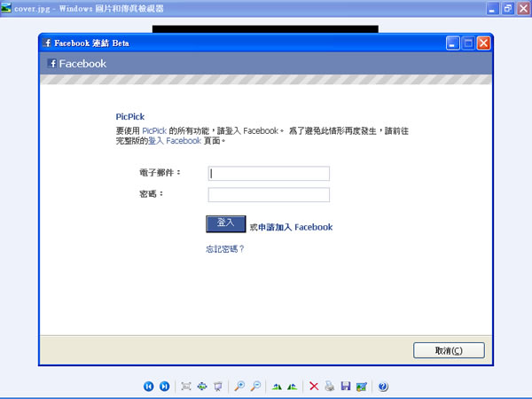Screen dimensions: 532x399
Task: Minimize the Facebook 連結 Beta dialog
Action: [x=452, y=43]
